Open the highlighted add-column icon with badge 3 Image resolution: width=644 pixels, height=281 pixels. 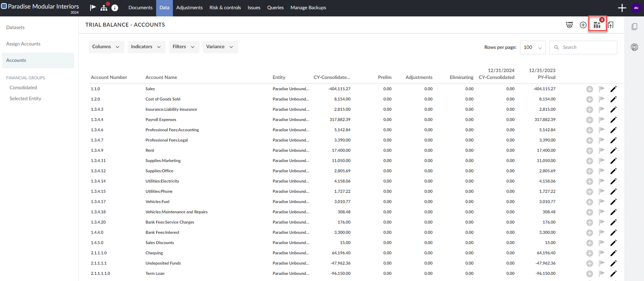(597, 25)
